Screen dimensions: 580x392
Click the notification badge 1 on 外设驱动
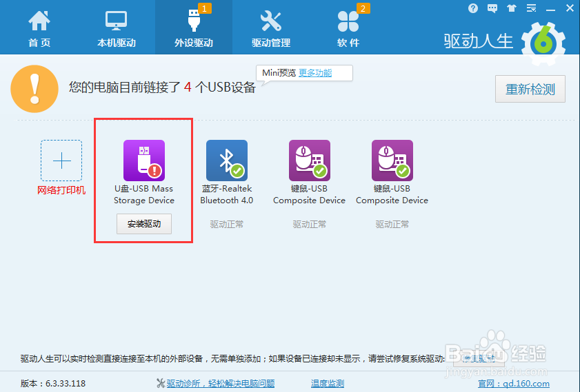point(205,8)
